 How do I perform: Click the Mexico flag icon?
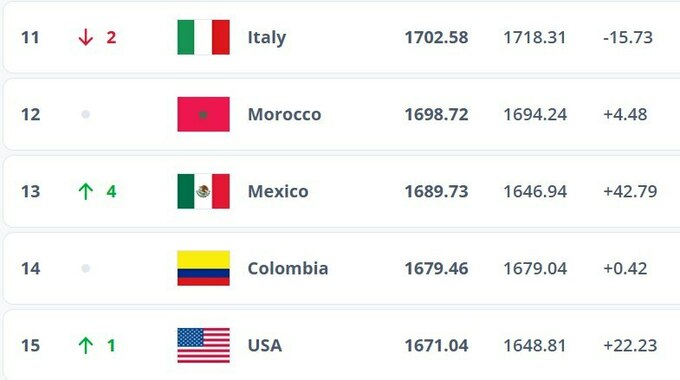(203, 191)
